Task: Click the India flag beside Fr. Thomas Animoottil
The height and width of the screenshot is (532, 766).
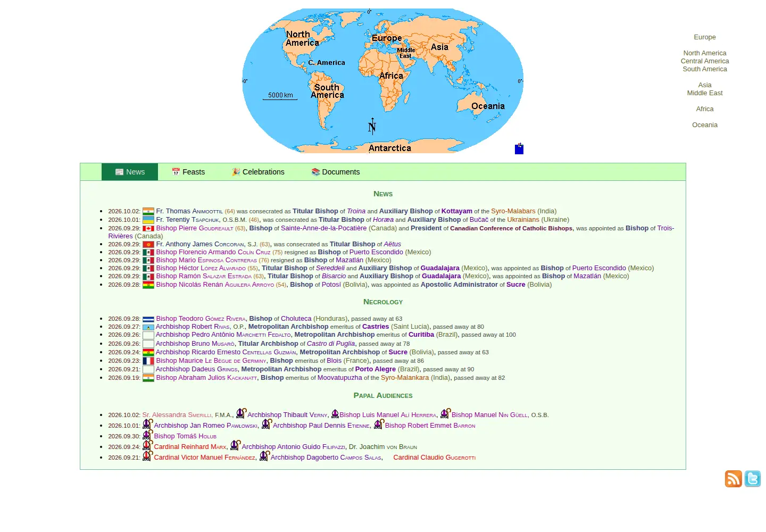Action: click(x=148, y=211)
